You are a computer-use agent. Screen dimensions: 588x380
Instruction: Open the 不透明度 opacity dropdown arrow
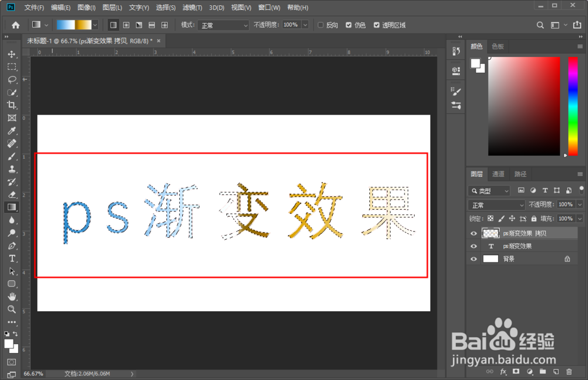click(x=304, y=25)
